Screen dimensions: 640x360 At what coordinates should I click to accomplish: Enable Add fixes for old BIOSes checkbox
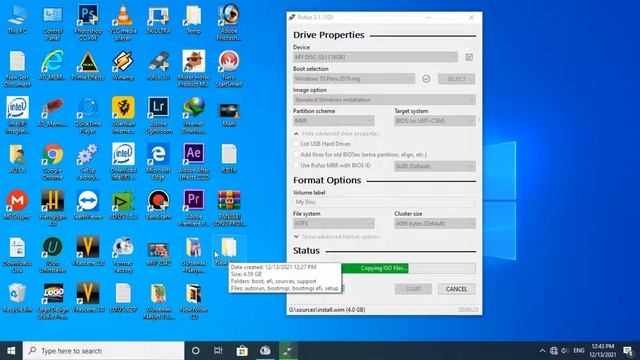[x=296, y=155]
